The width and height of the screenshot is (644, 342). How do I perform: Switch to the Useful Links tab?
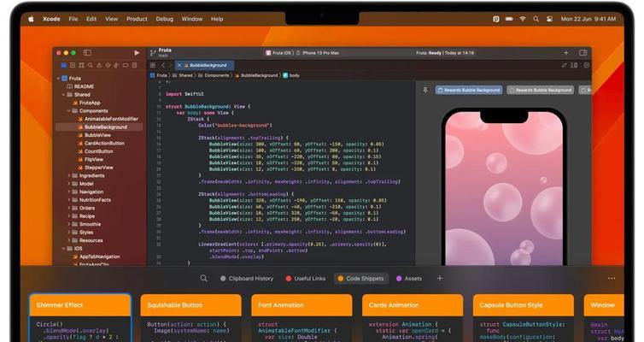pos(306,278)
